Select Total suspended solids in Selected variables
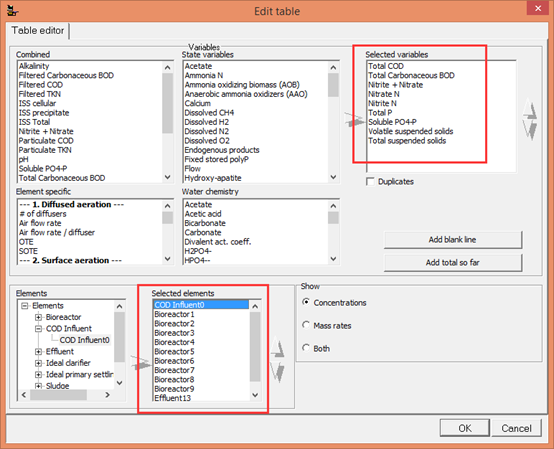 407,141
